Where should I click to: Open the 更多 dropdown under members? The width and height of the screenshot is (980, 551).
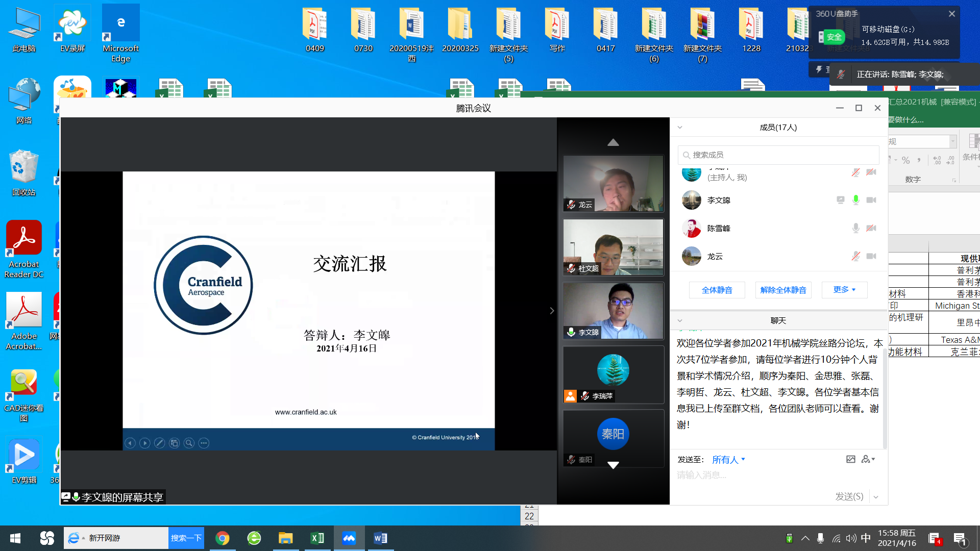(x=844, y=290)
